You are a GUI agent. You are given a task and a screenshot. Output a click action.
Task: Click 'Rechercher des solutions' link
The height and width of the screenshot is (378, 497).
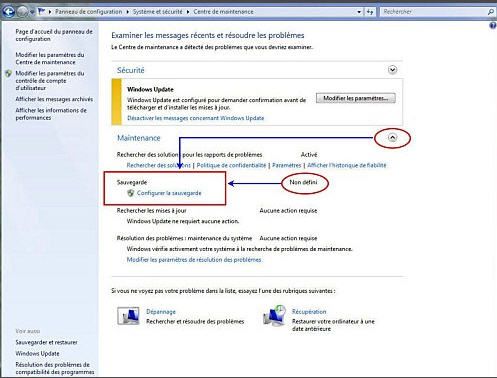[x=159, y=165]
